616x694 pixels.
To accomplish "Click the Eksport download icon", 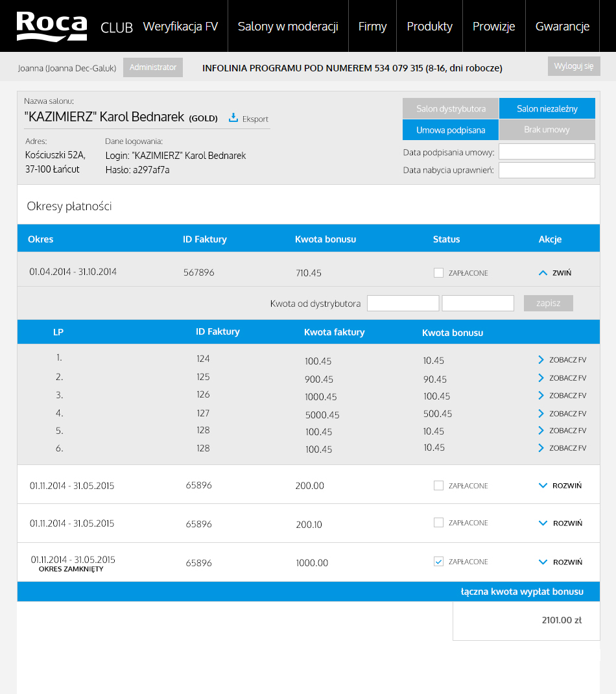I will tap(233, 117).
